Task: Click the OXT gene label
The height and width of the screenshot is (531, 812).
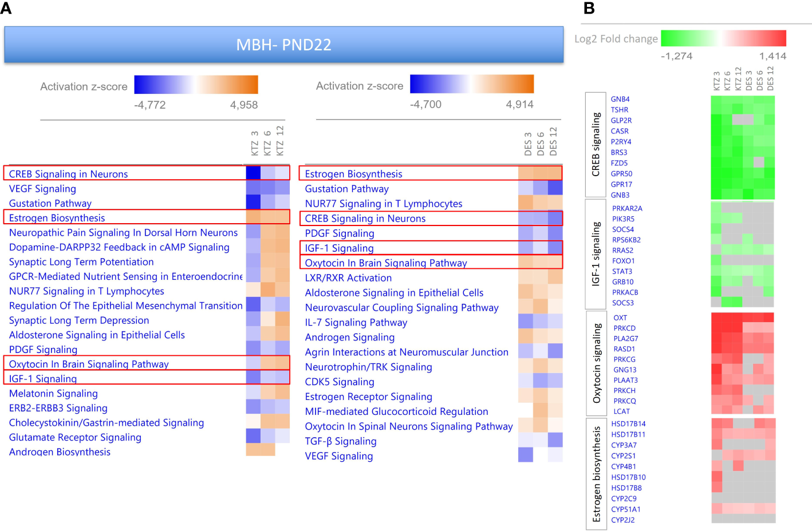Action: click(620, 318)
